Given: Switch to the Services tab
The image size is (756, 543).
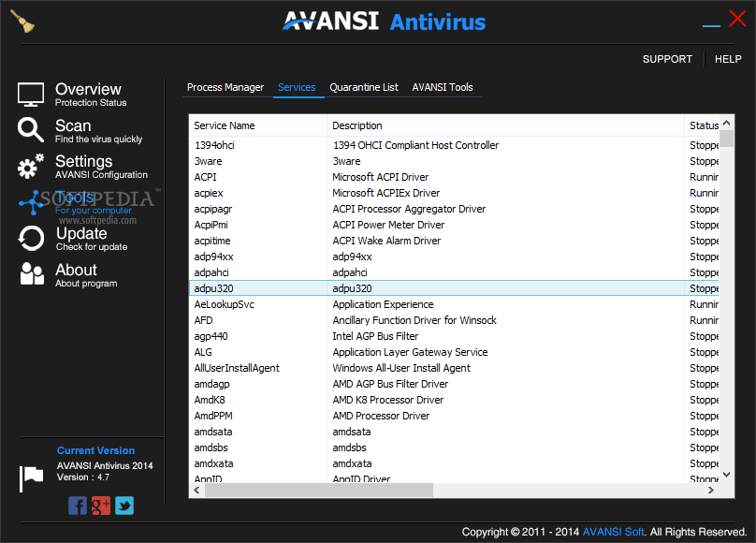Looking at the screenshot, I should 297,87.
